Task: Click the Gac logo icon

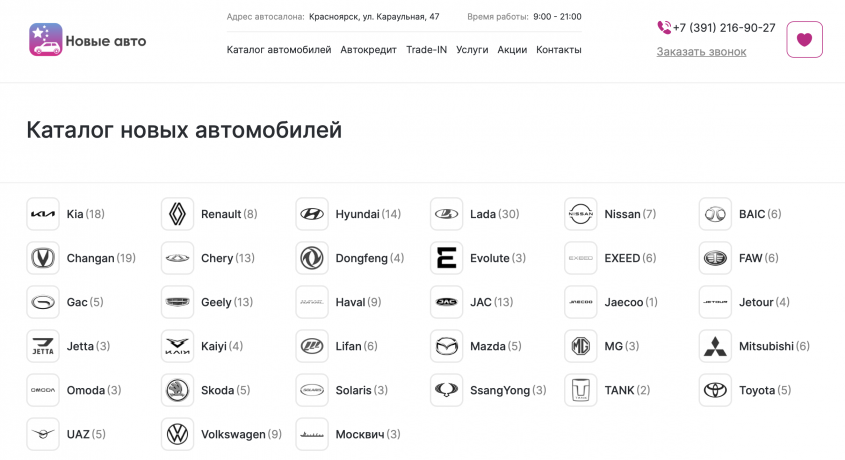Action: [x=43, y=302]
